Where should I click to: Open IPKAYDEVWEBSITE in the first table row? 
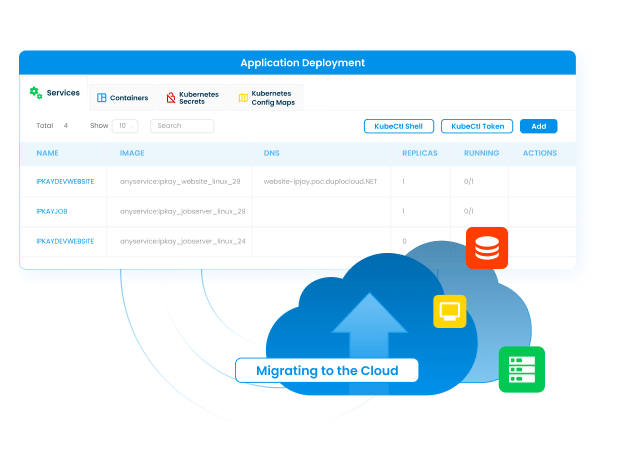coord(65,182)
